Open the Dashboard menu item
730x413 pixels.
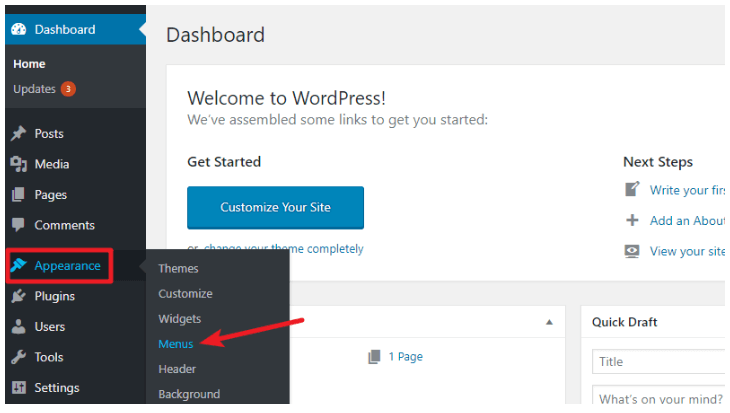[x=75, y=29]
